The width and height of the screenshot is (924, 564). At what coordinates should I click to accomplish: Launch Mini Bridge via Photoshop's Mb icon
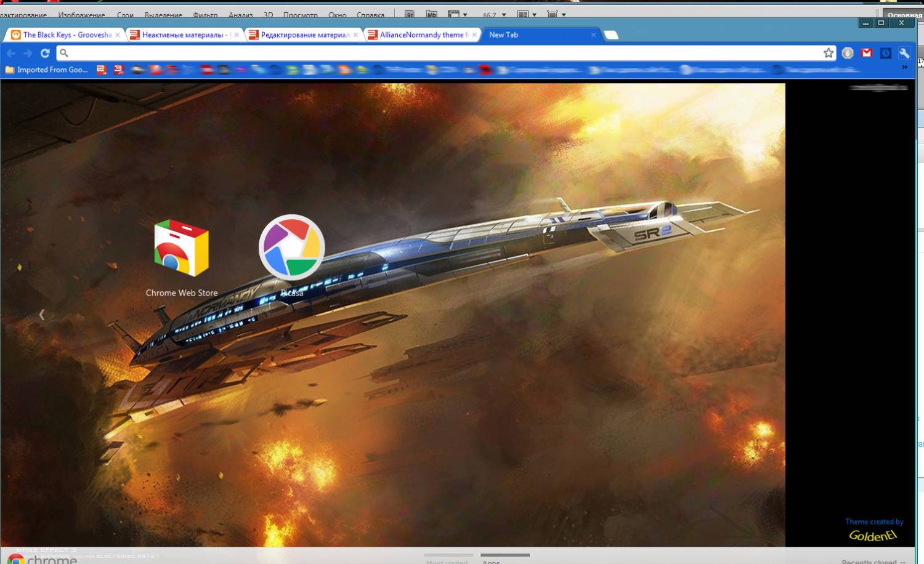[432, 14]
